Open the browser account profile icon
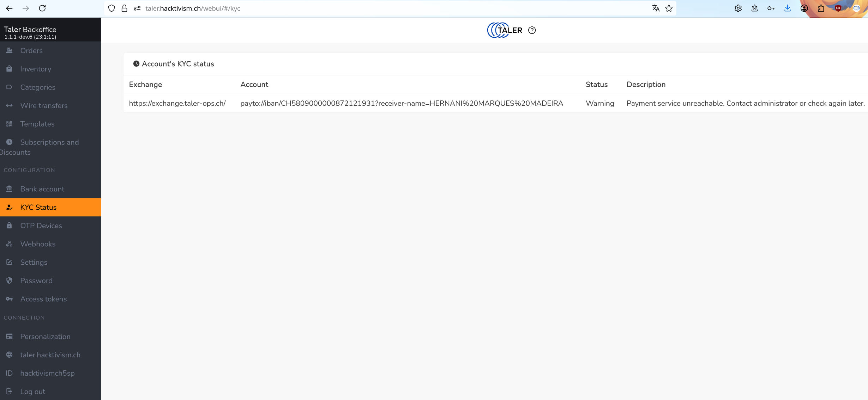The height and width of the screenshot is (400, 868). point(804,8)
